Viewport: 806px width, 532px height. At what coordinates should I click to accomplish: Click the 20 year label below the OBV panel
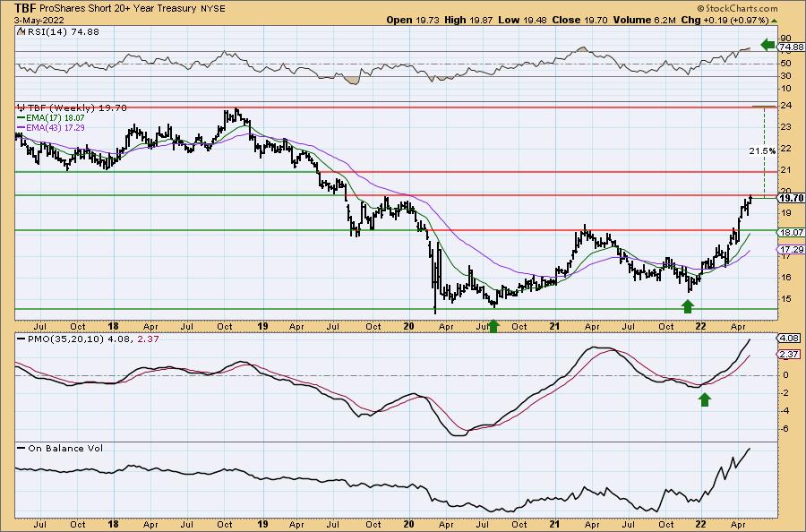[408, 524]
